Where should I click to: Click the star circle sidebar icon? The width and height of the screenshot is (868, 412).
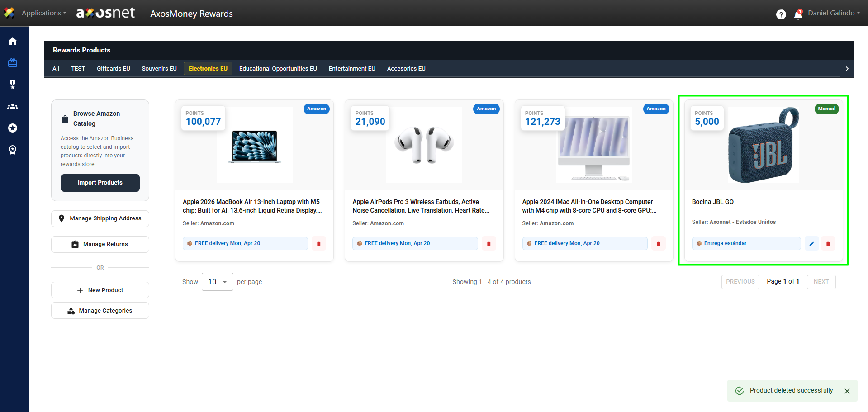point(13,128)
